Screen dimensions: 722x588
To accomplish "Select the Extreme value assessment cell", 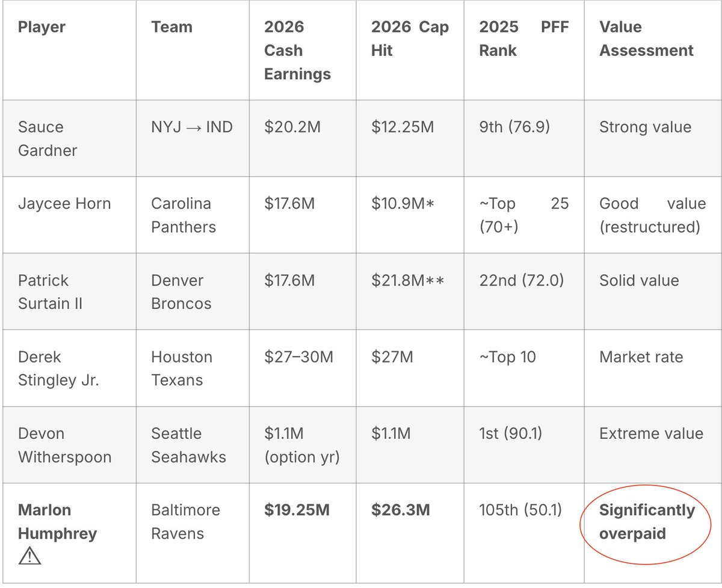I will [651, 433].
